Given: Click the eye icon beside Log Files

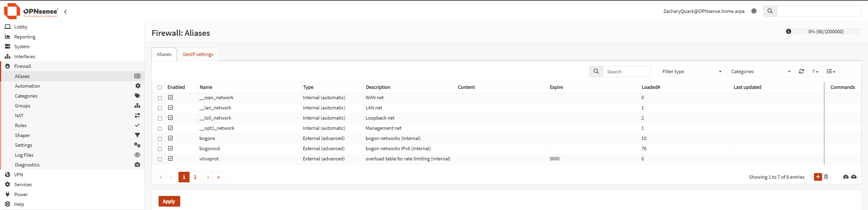Looking at the screenshot, I should (138, 155).
